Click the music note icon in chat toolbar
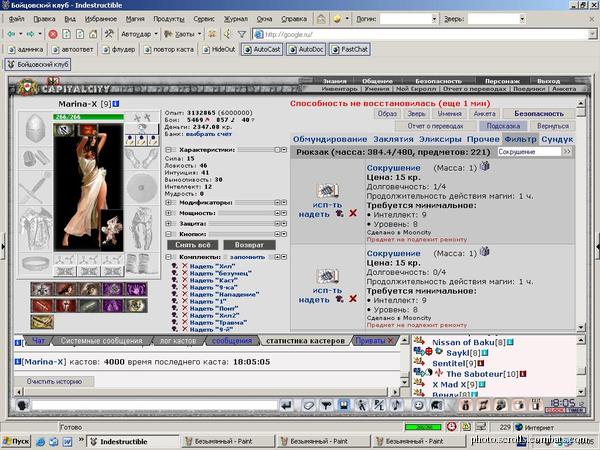Viewport: 600px width, 450px height. pos(397,405)
